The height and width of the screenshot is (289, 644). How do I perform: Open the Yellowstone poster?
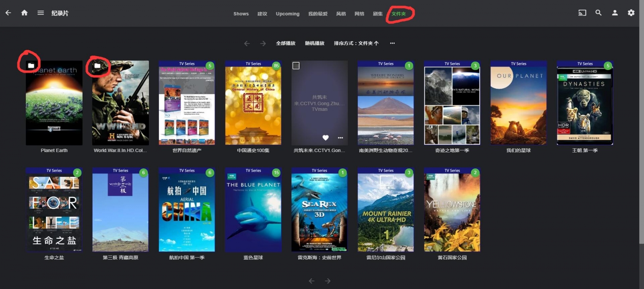coord(452,210)
